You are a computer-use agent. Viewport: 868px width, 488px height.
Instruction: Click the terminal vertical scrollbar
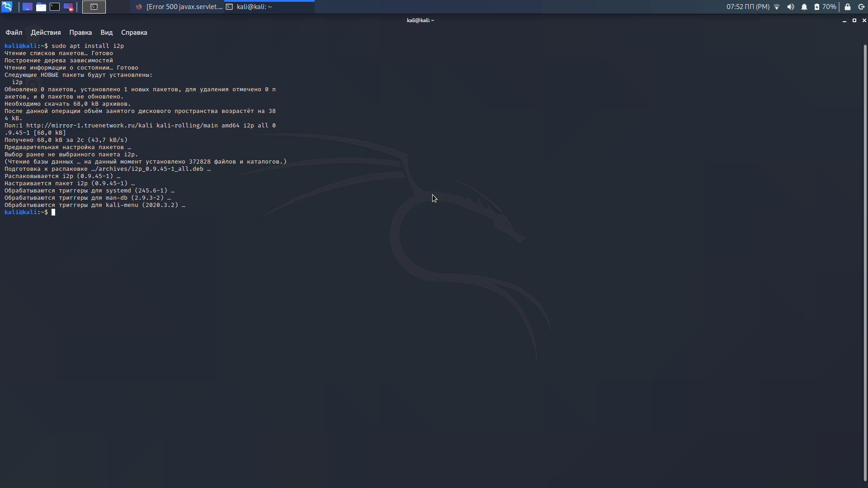pos(865,262)
